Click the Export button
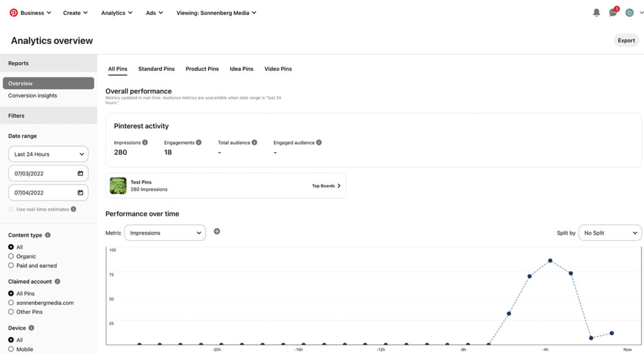The image size is (644, 354). 626,40
